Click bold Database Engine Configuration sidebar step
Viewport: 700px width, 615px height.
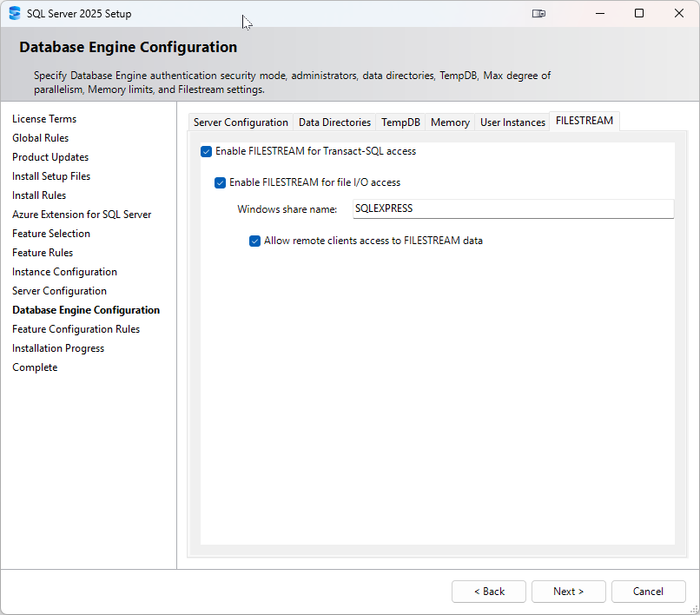pos(86,310)
